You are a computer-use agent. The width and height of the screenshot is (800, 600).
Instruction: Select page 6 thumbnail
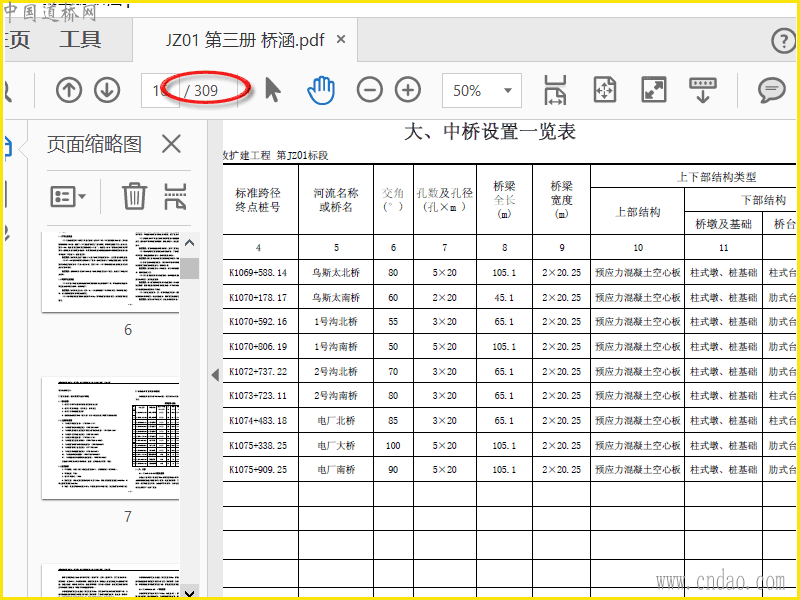[111, 272]
